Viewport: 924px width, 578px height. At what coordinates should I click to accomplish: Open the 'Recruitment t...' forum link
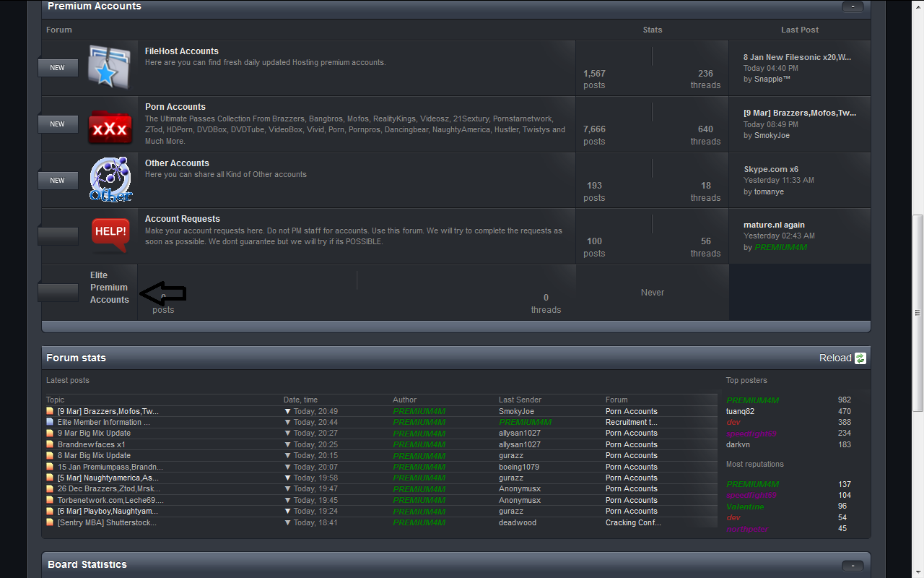[x=632, y=422]
